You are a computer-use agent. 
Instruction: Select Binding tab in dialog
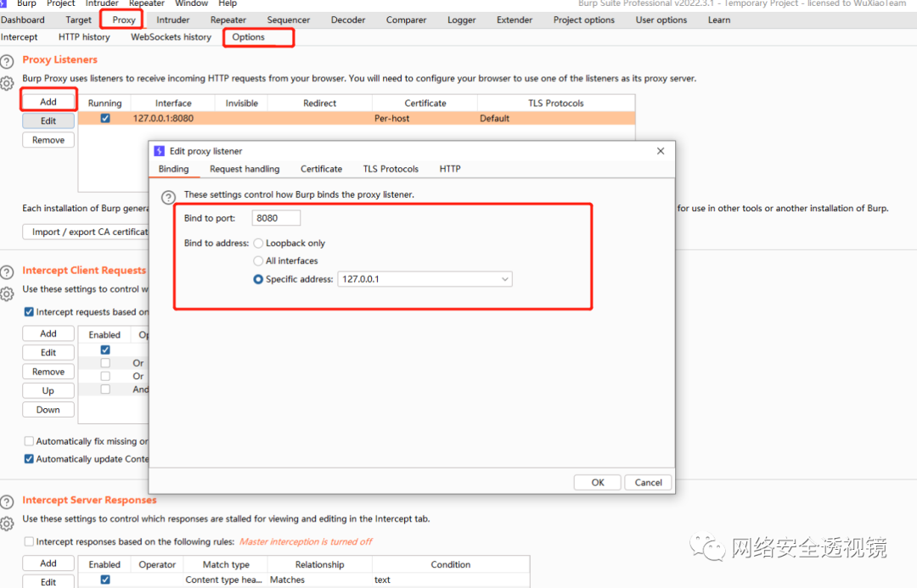point(174,169)
